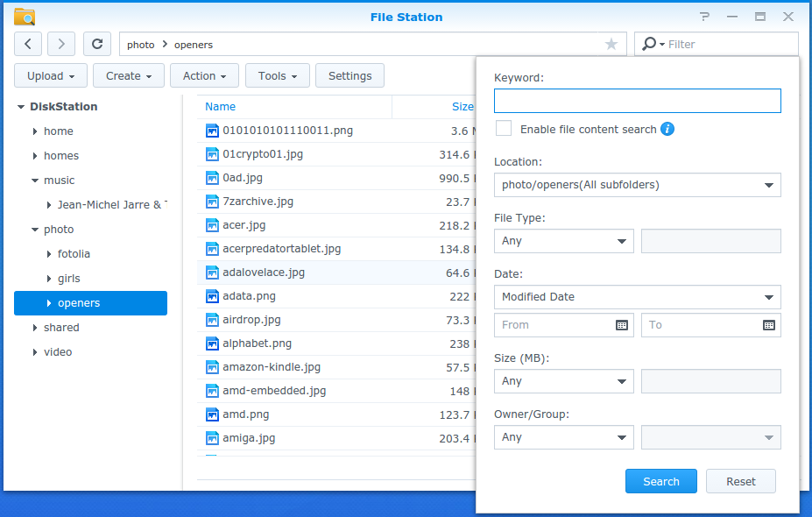Reset the search form

tap(741, 481)
